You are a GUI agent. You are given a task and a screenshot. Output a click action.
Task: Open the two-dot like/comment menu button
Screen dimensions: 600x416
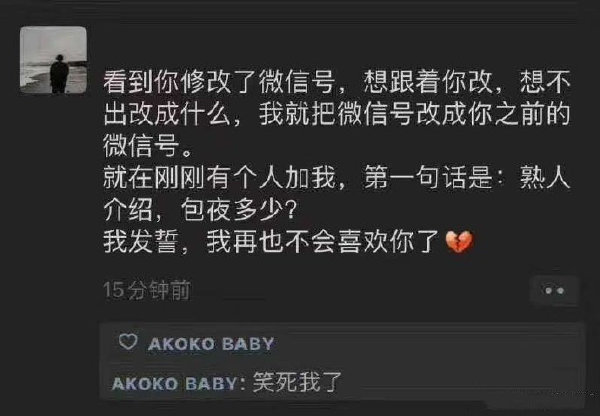554,291
